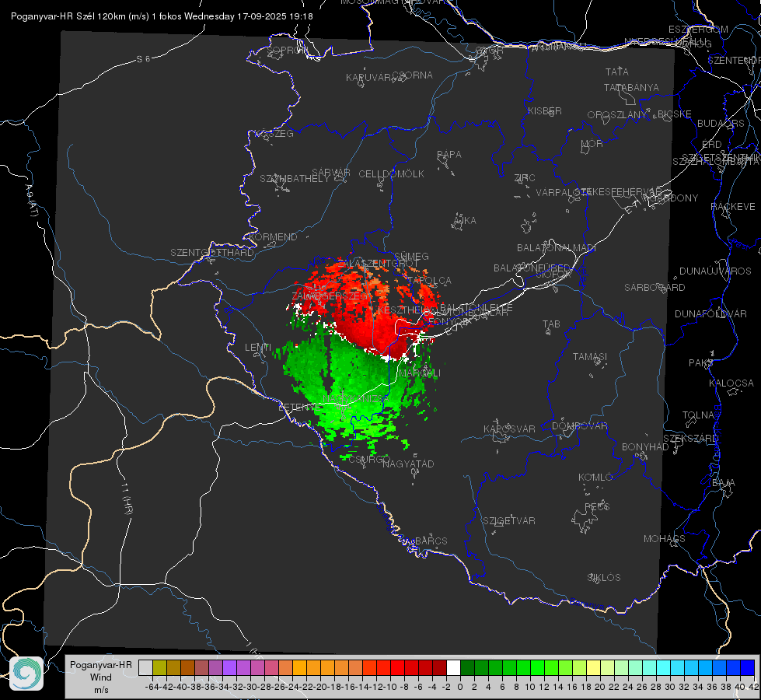761x700 pixels.
Task: Click the BONYHÁD city label
Action: [645, 447]
